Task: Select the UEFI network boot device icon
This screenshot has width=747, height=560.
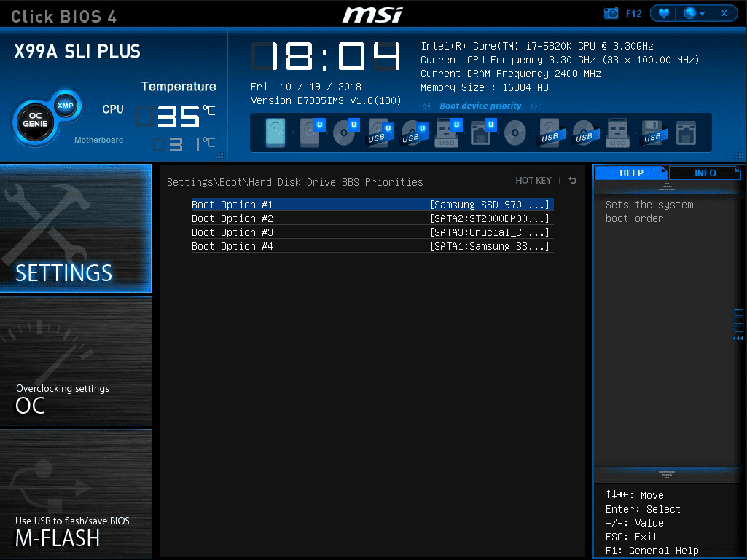Action: click(x=482, y=133)
